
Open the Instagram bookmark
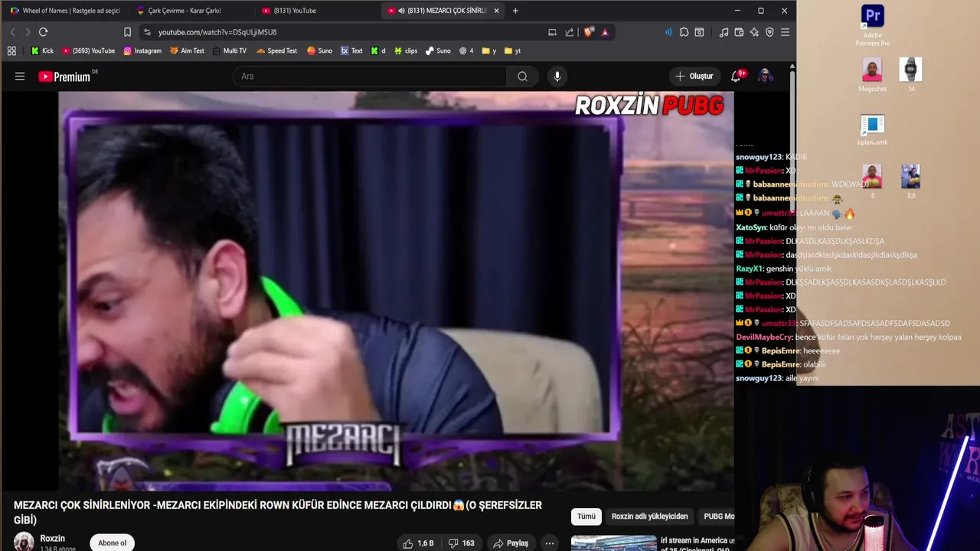[142, 51]
